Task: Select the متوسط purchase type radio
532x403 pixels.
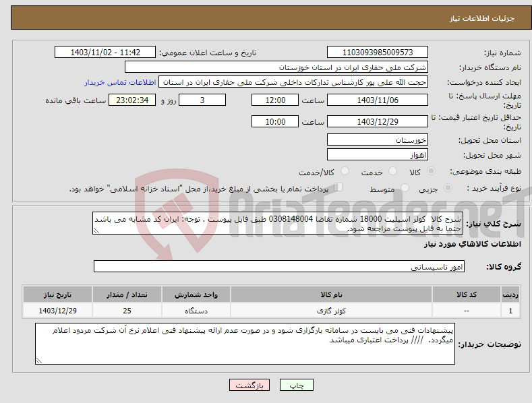Action: click(x=405, y=188)
